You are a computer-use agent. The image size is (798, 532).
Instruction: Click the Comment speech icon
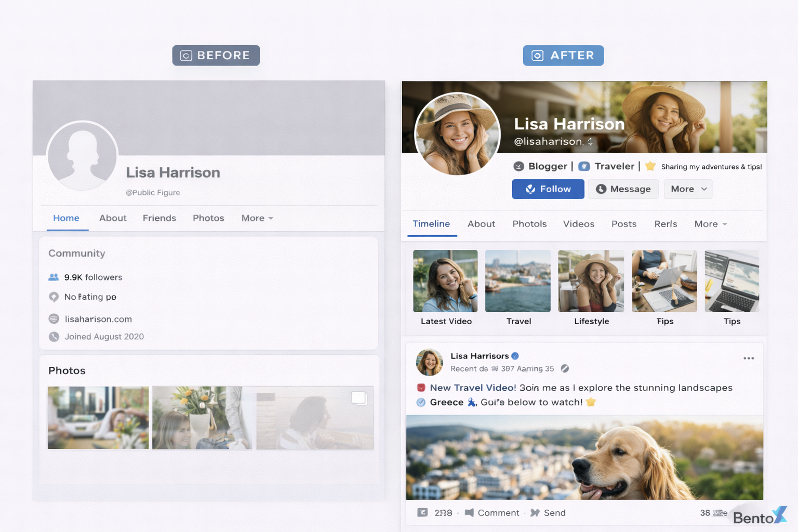pyautogui.click(x=469, y=513)
